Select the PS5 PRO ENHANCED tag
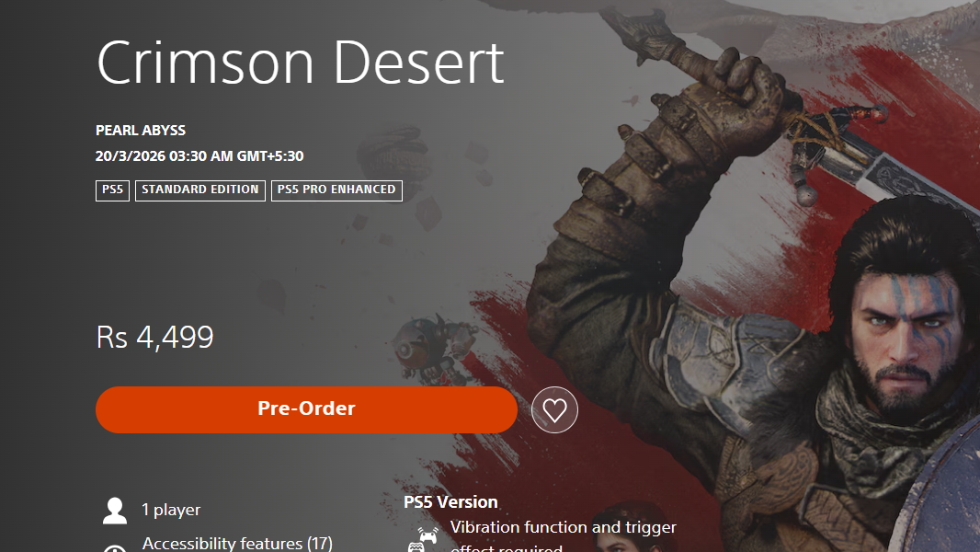Viewport: 980px width, 552px height. [336, 190]
